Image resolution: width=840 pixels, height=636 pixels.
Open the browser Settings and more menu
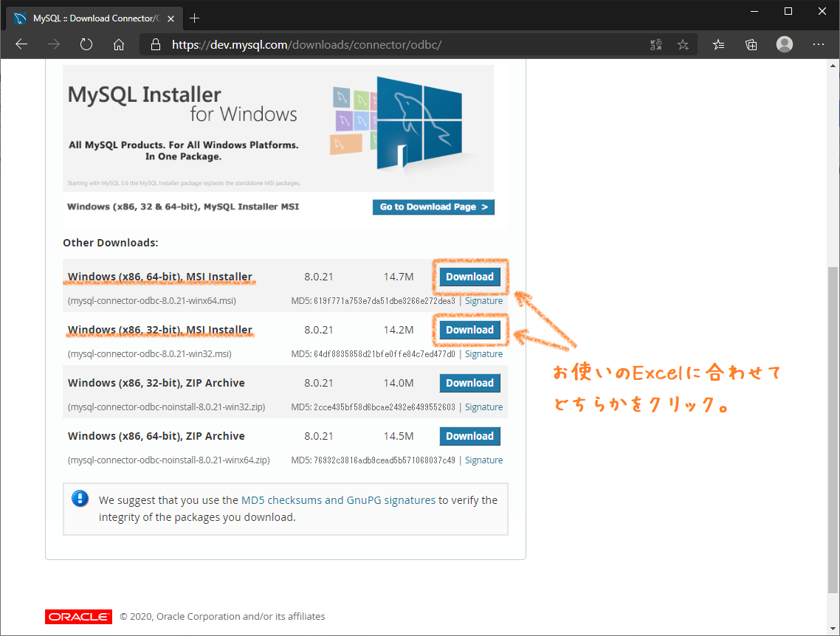[818, 44]
